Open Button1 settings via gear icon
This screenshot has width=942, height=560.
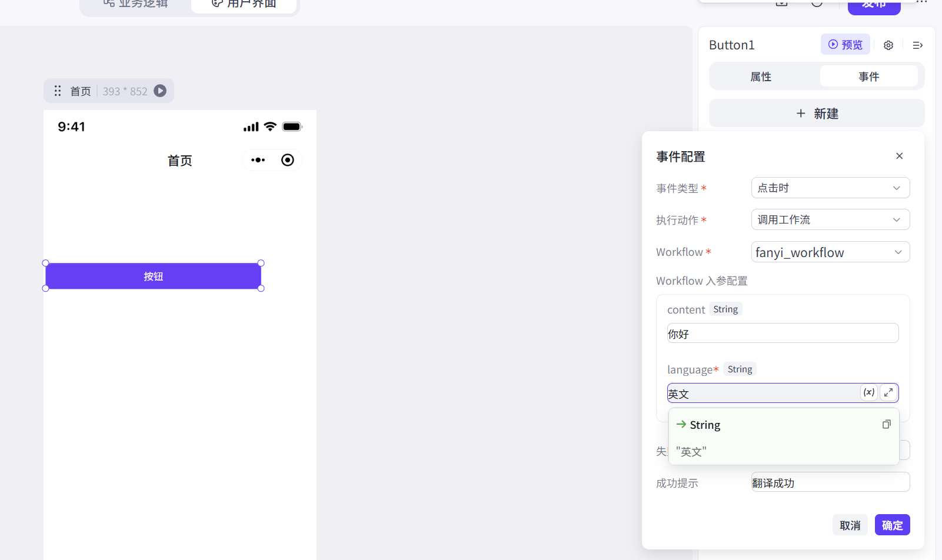(888, 45)
